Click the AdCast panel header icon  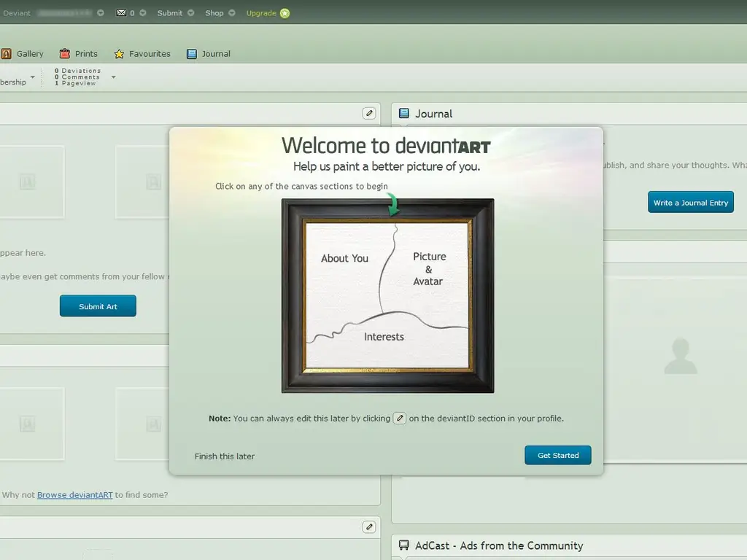[404, 545]
